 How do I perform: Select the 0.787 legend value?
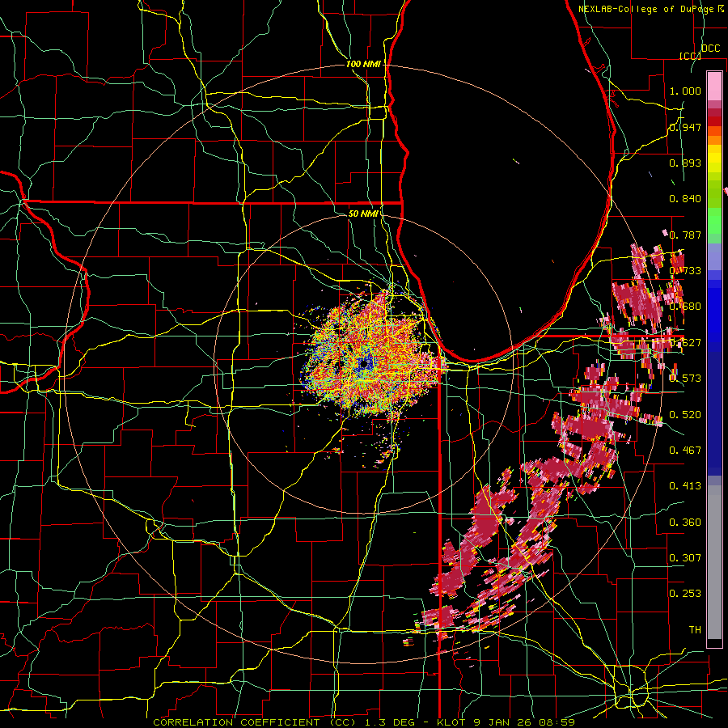point(685,235)
